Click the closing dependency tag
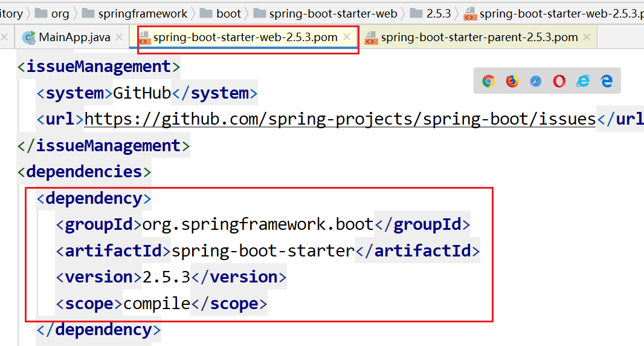 tap(98, 330)
